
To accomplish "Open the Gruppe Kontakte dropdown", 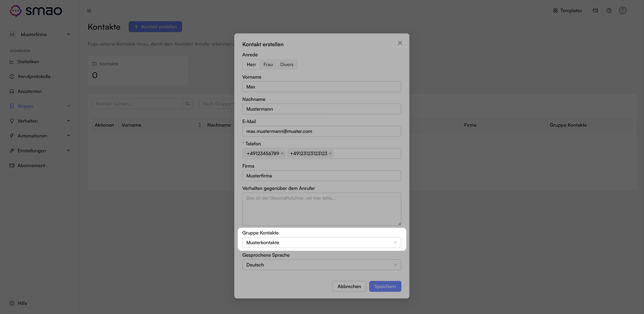I will coord(322,243).
